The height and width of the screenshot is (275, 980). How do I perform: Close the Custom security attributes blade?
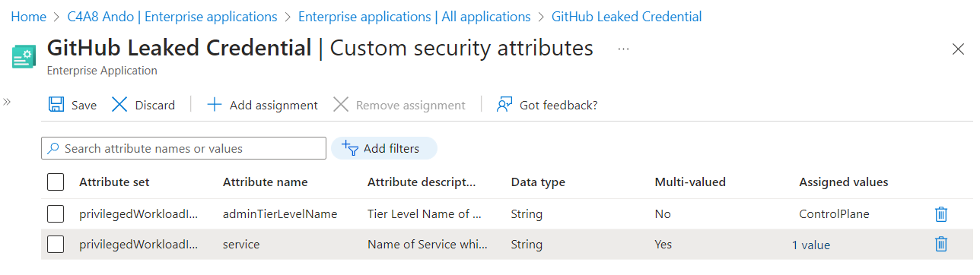click(x=958, y=49)
